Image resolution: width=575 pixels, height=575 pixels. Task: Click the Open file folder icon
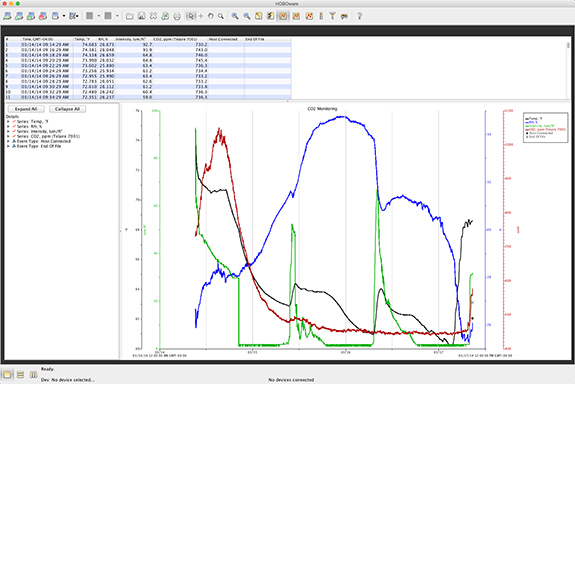tap(129, 16)
